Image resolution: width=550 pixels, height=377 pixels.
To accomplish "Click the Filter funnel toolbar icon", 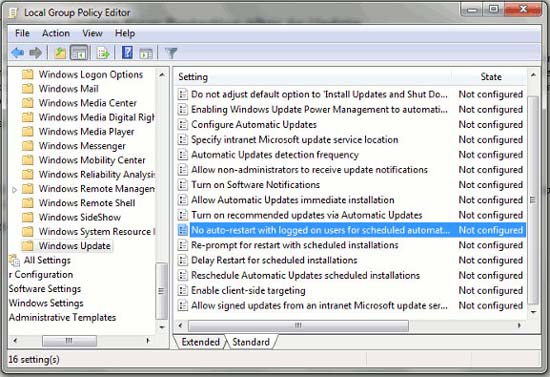I will tap(171, 53).
